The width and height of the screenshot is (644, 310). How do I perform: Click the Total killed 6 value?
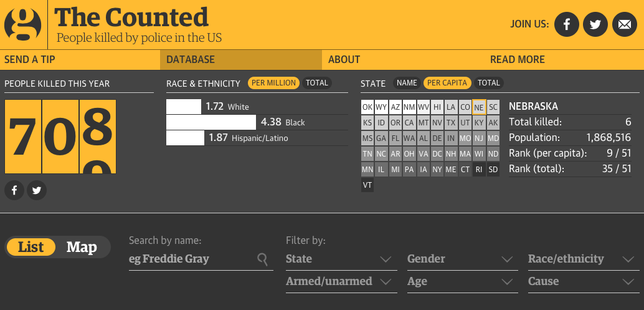coord(628,122)
